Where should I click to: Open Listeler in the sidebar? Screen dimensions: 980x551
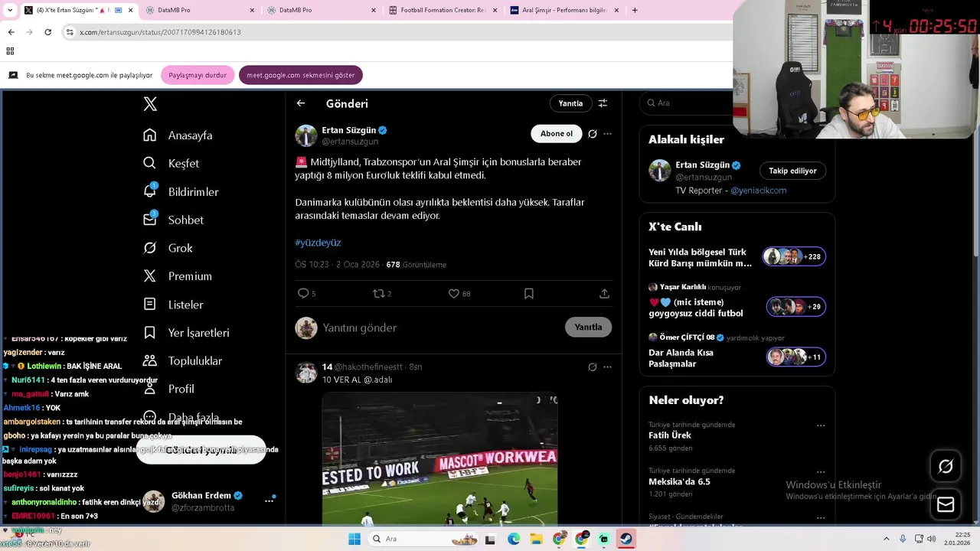click(x=173, y=305)
